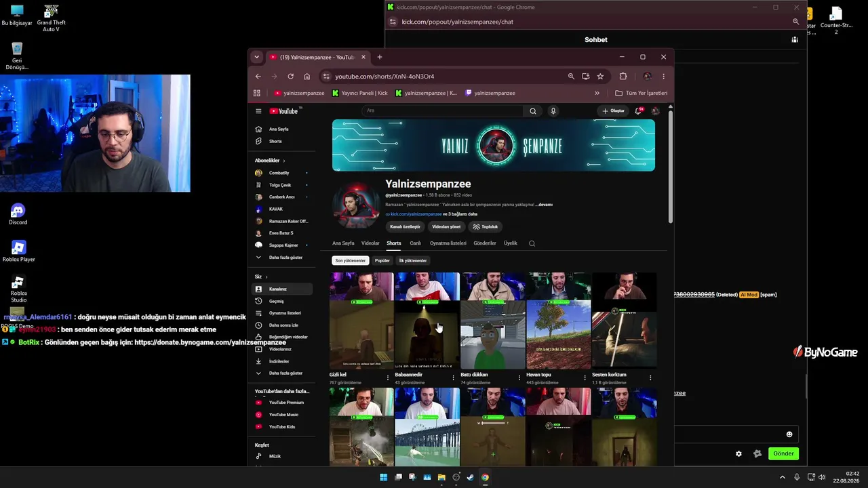The width and height of the screenshot is (868, 488).
Task: Open the Gizli kel short thumbnail
Action: 361,321
